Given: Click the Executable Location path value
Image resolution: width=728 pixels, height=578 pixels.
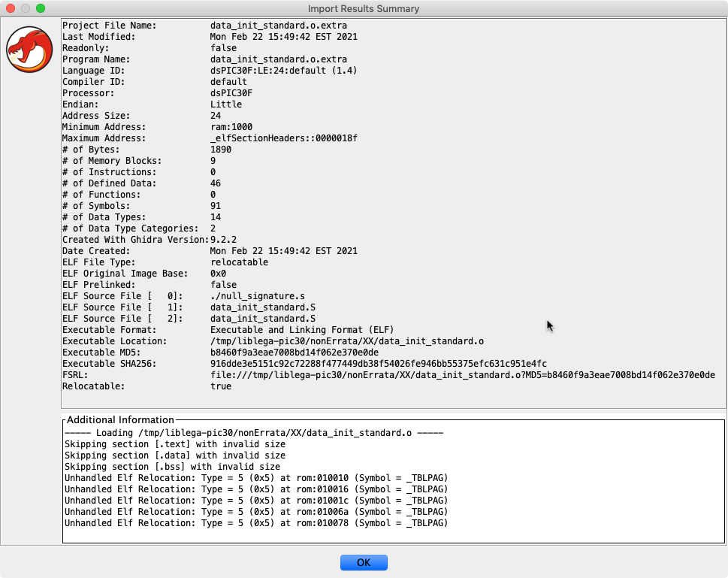Looking at the screenshot, I should tap(347, 341).
